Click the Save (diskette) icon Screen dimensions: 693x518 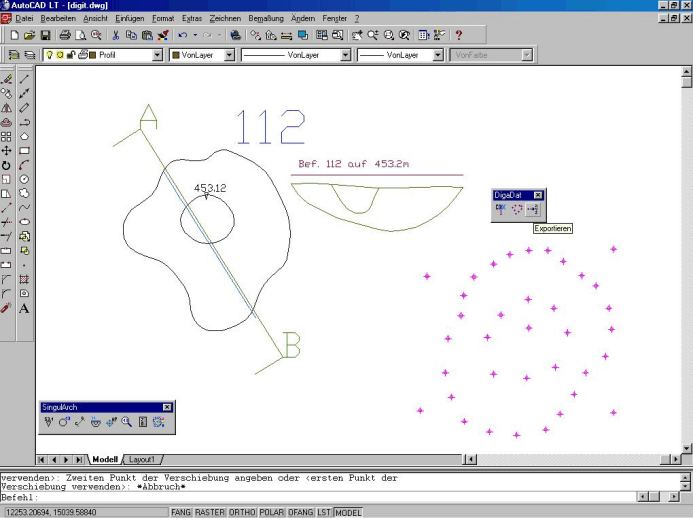coord(45,35)
